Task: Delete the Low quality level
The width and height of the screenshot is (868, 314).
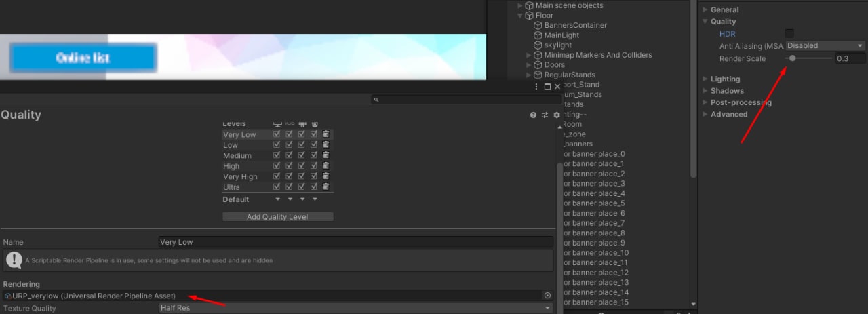Action: coord(326,145)
